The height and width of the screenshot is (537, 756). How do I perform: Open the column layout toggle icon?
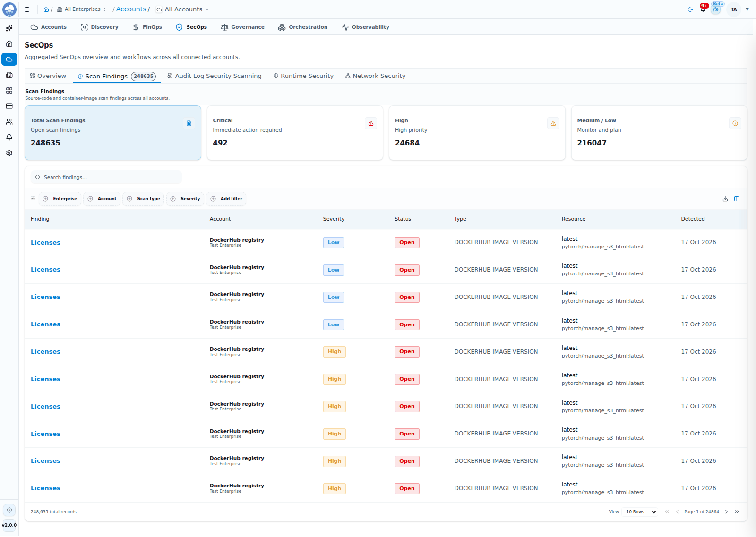pos(737,199)
